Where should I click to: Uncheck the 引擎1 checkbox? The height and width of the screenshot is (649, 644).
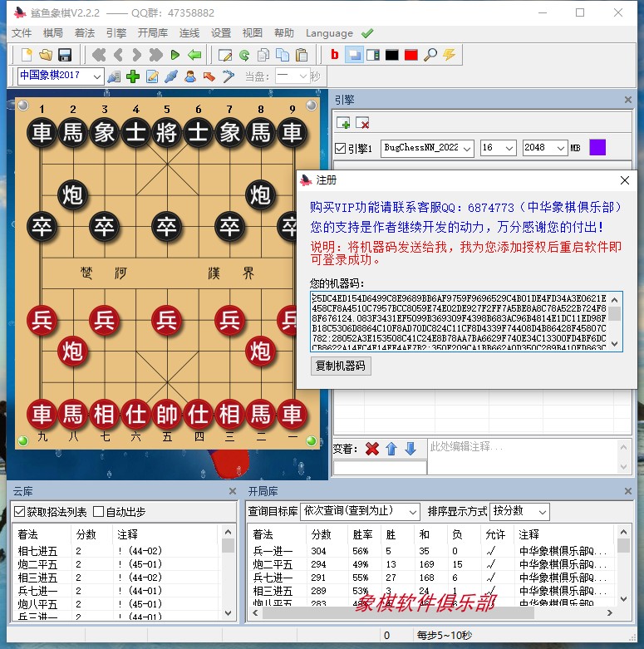pyautogui.click(x=340, y=148)
